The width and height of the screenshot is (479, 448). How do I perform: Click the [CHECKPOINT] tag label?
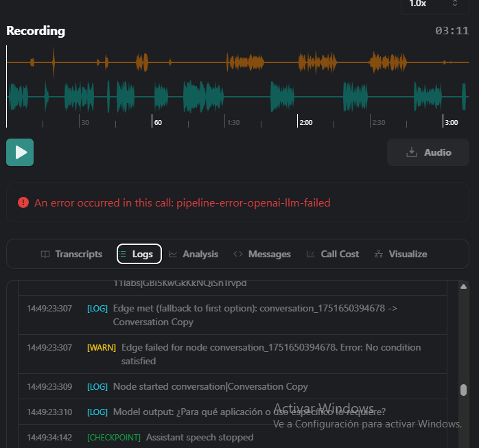114,437
